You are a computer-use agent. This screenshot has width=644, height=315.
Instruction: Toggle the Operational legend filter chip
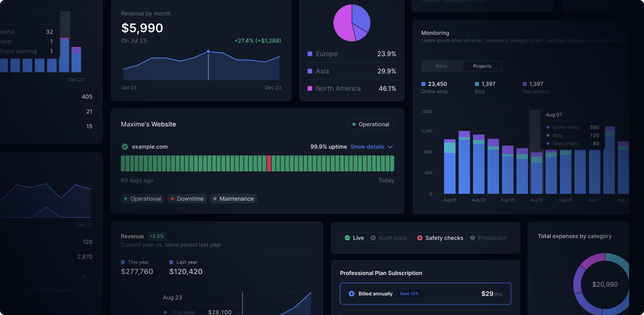click(x=143, y=199)
